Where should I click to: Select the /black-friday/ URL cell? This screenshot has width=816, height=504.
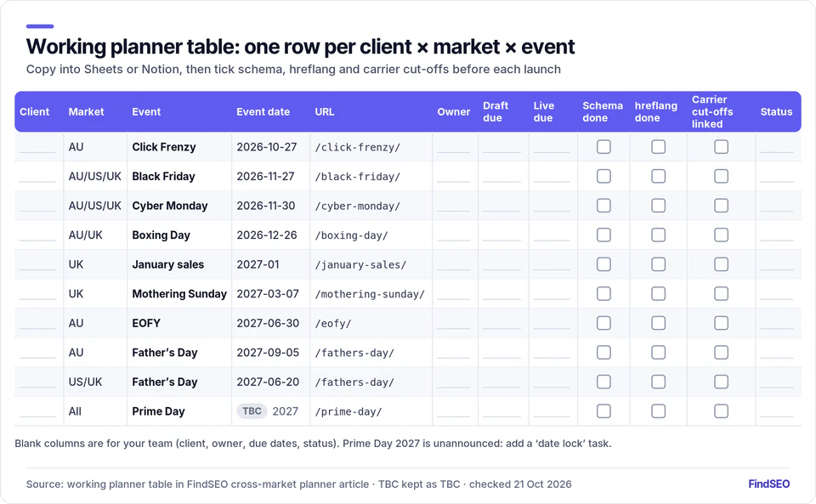coord(358,177)
